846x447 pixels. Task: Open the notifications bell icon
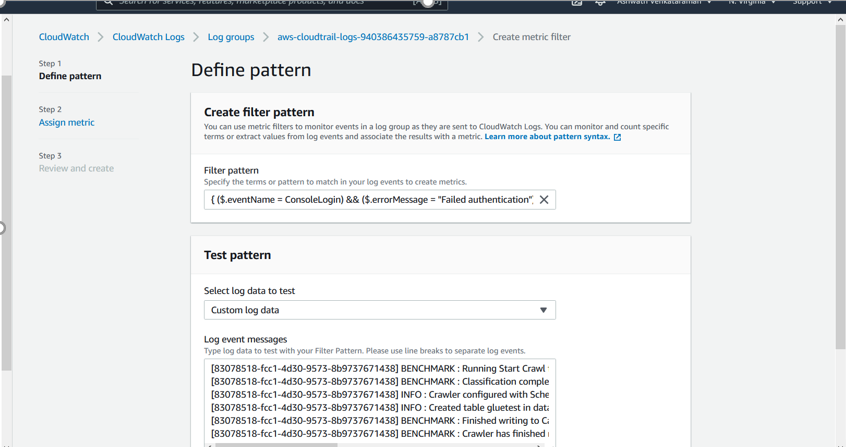tap(600, 3)
